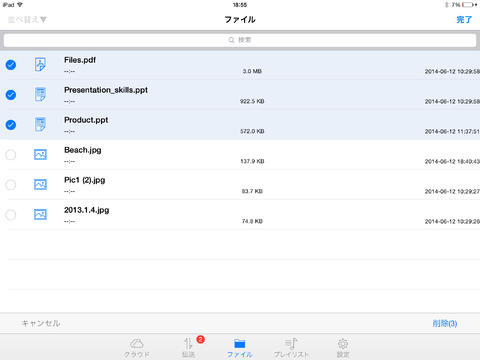
Task: Tap the document icon for Presentation_skills.ppt
Action: pyautogui.click(x=40, y=95)
